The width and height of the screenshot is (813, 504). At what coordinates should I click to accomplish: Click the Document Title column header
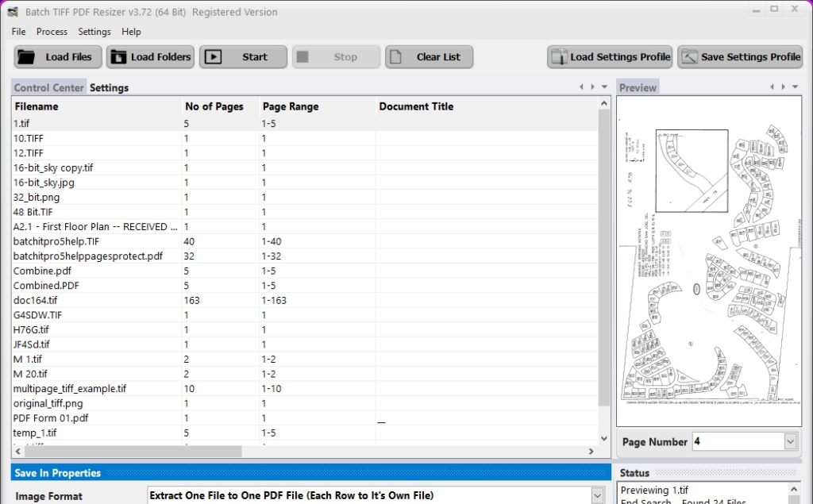tap(416, 106)
